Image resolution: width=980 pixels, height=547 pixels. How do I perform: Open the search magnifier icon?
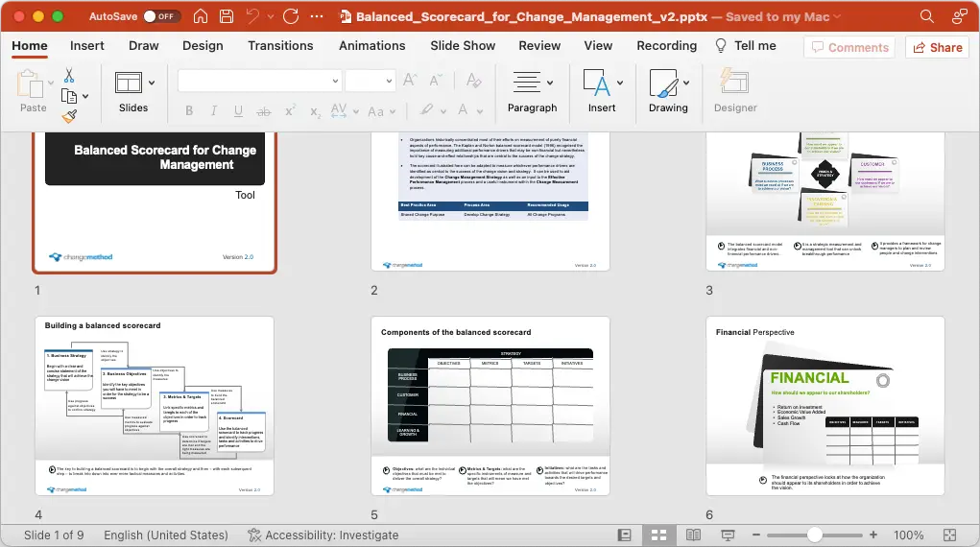(x=927, y=16)
